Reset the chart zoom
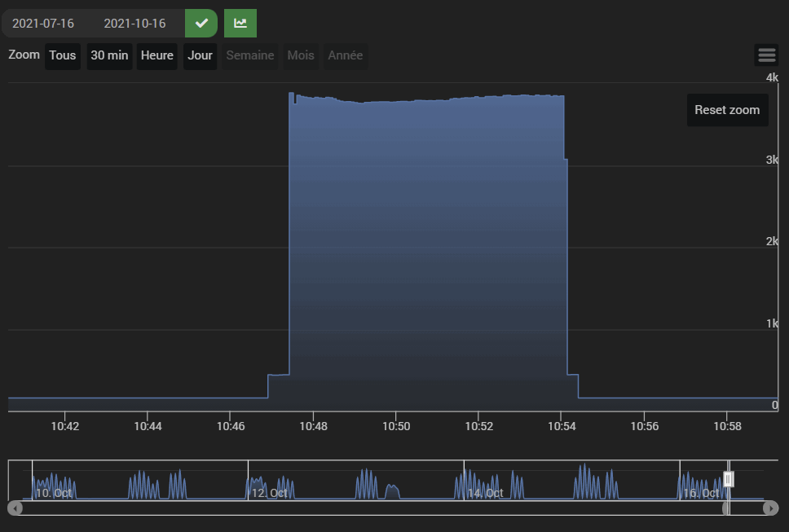789x532 pixels. pyautogui.click(x=727, y=110)
